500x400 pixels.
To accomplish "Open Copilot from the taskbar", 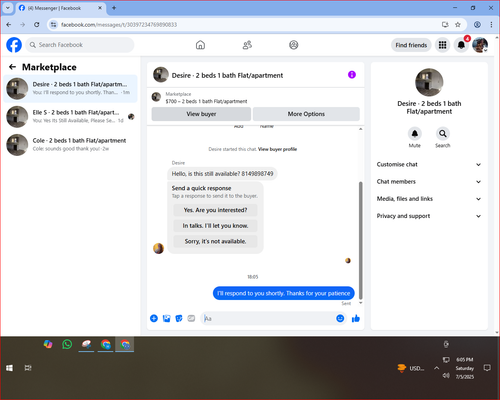I will pos(48,344).
